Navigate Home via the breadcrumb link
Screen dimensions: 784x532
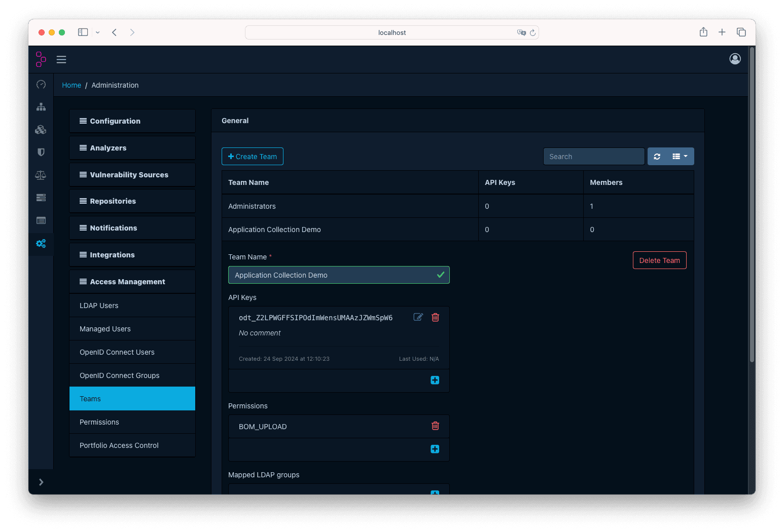71,85
